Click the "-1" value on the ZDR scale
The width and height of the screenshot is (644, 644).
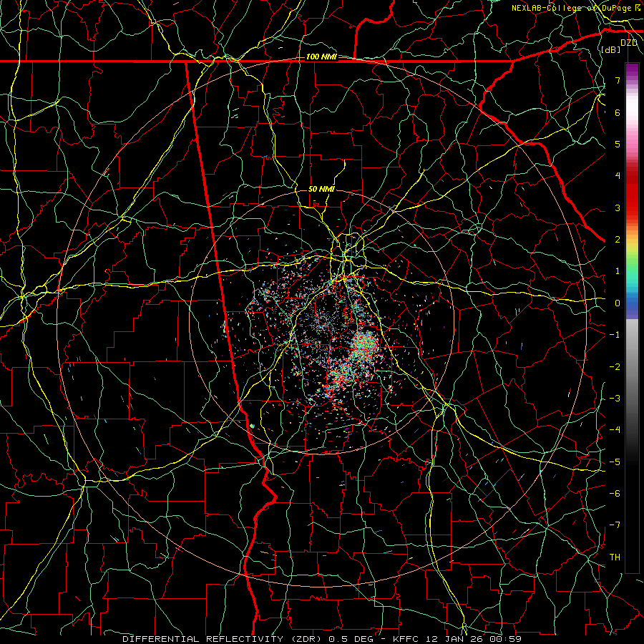point(615,335)
